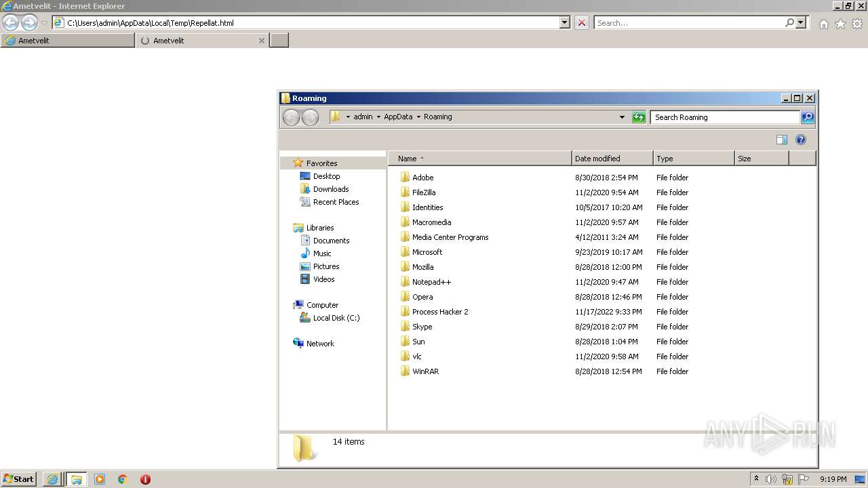Viewport: 868px width, 488px height.
Task: Click the system clock showing 9:19 PM
Action: pos(833,479)
